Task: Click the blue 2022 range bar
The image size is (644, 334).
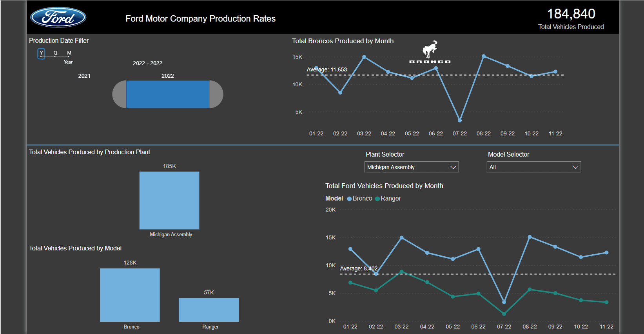Action: coord(168,94)
